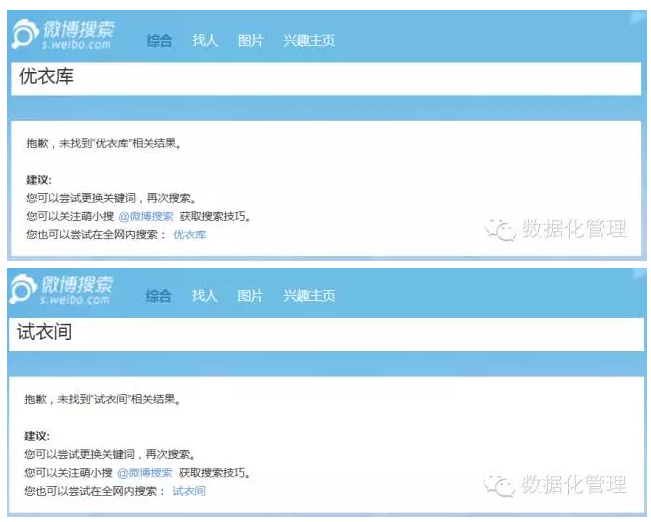The width and height of the screenshot is (651, 522).
Task: Click the 未找到"试衣间"相关结果 message
Action: point(102,399)
